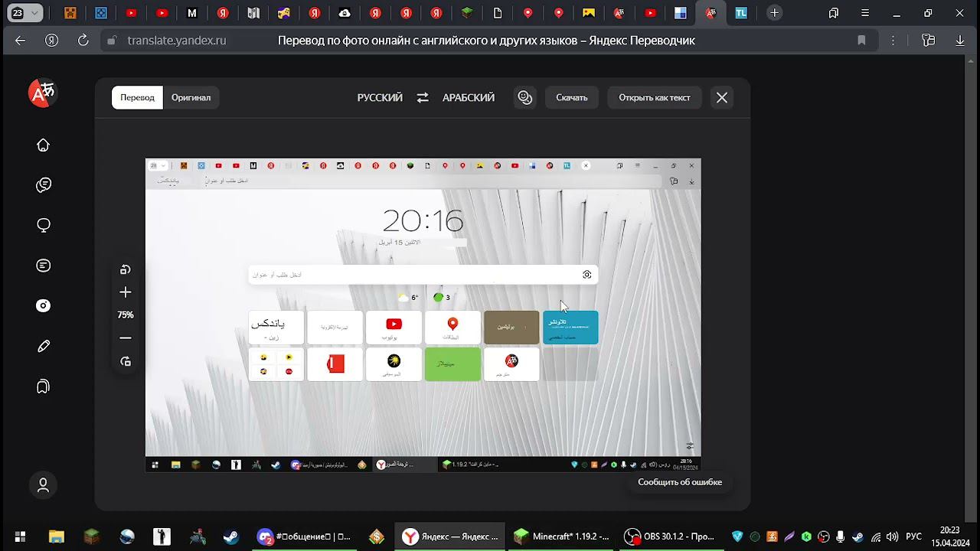Open a new browser tab
This screenshot has width=980, height=551.
[x=774, y=13]
